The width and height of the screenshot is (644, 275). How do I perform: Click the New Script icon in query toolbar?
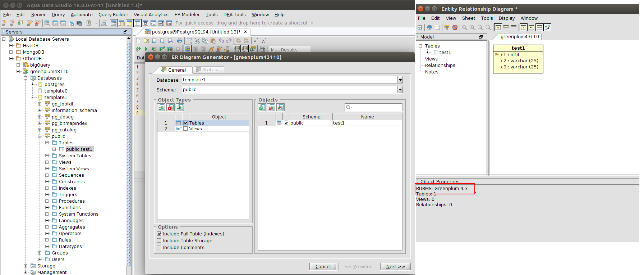click(x=138, y=41)
